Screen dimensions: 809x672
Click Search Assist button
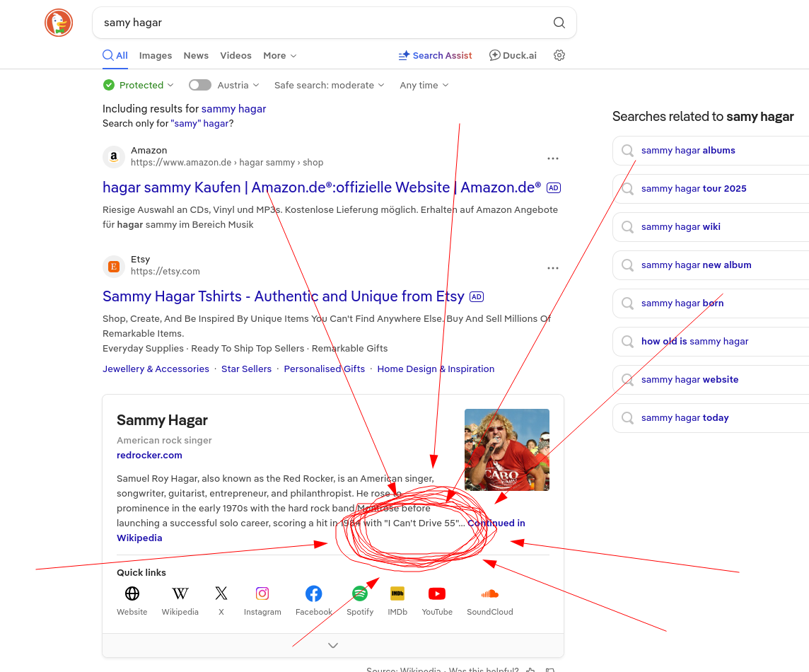click(435, 55)
